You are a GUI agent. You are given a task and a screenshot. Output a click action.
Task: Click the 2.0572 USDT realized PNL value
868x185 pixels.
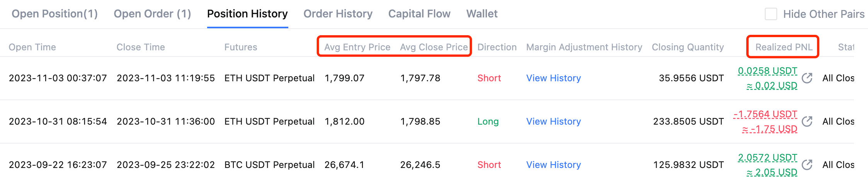(768, 158)
